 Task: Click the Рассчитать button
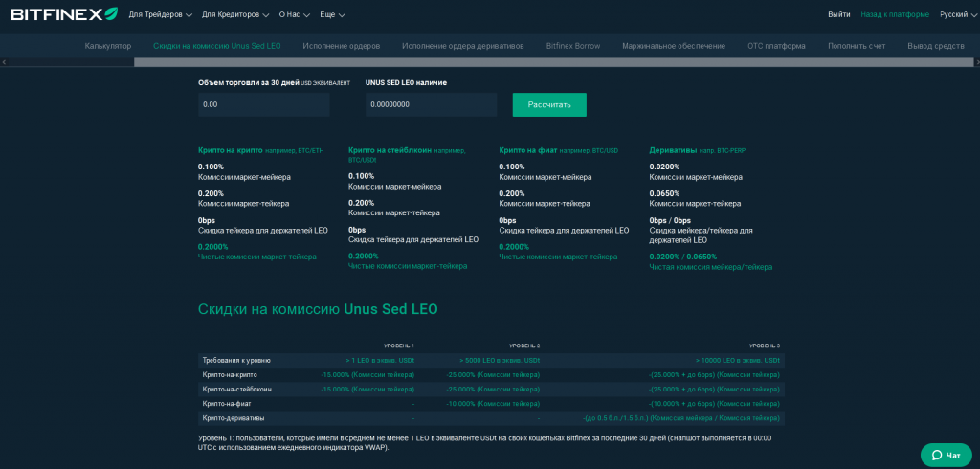[549, 104]
